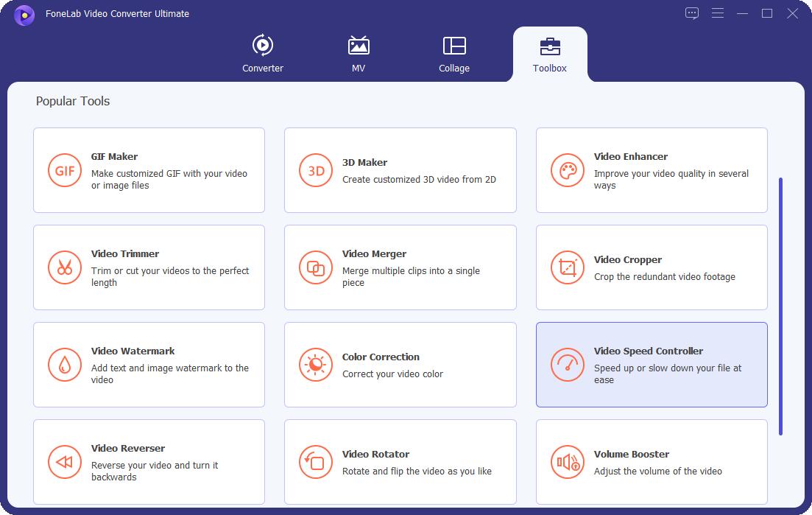Image resolution: width=812 pixels, height=515 pixels.
Task: Click 'Improve your video quality in several ways' text
Action: click(671, 179)
